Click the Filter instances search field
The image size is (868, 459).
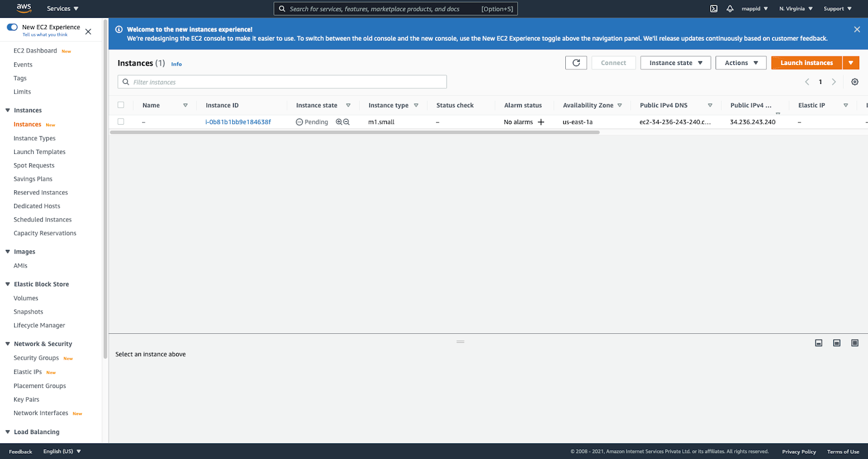pyautogui.click(x=282, y=82)
